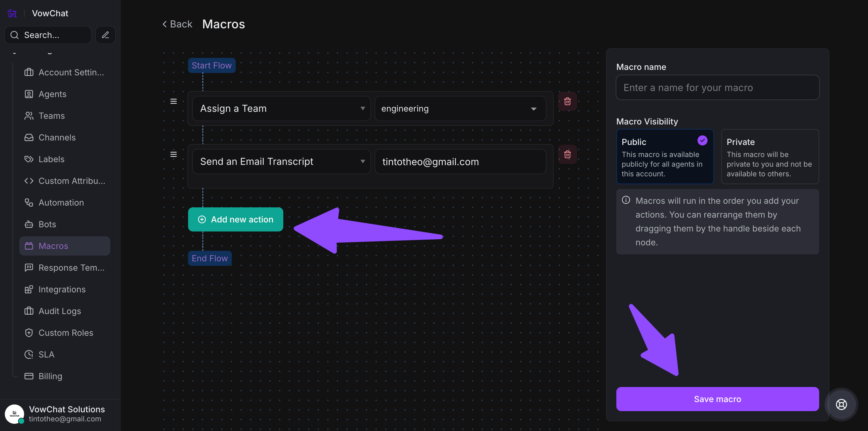Focus the Macro name input field
Screen dimensions: 868x431
click(717, 88)
